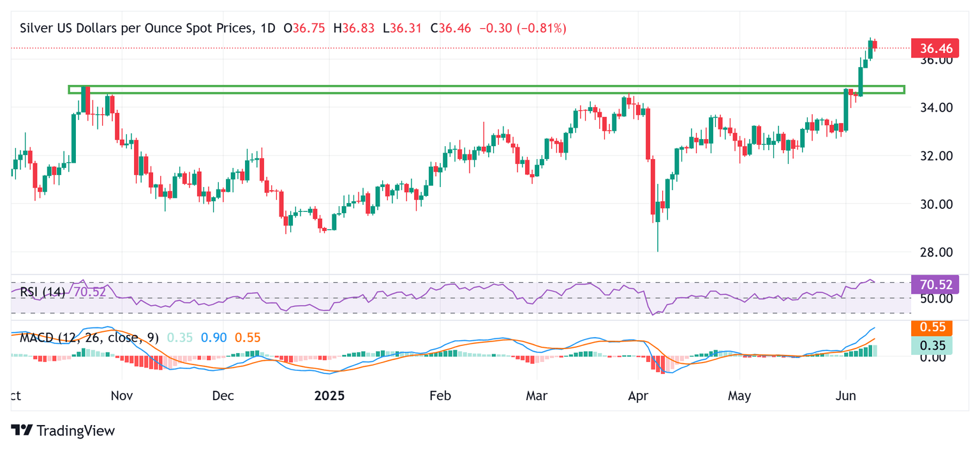Click the 1D interval label
Screen dimensions: 980x450
click(269, 29)
